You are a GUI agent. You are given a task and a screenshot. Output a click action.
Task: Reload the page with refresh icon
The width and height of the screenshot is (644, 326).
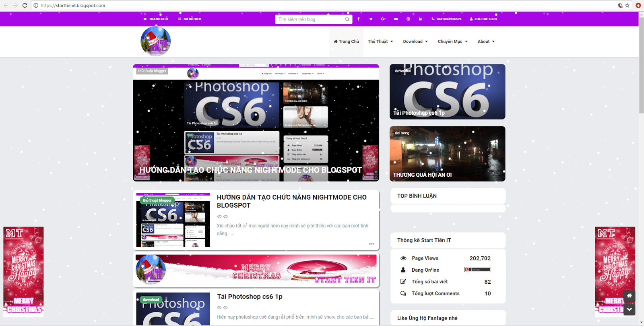25,5
